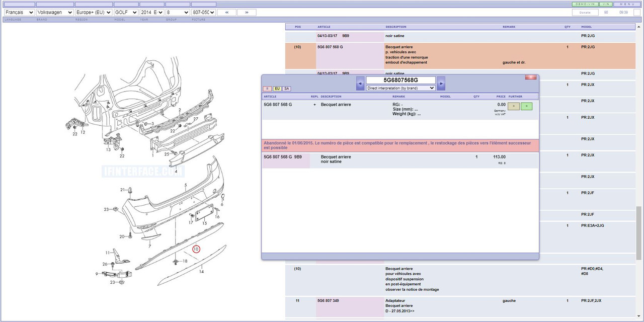Open the Group dropdown showing 8
The image size is (644, 322).
point(178,12)
